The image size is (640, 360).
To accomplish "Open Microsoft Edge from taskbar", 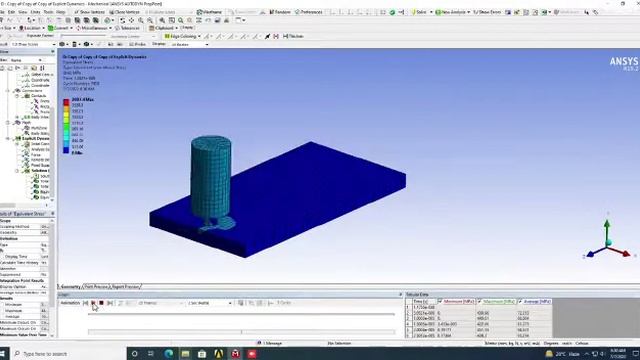I will pos(168,354).
